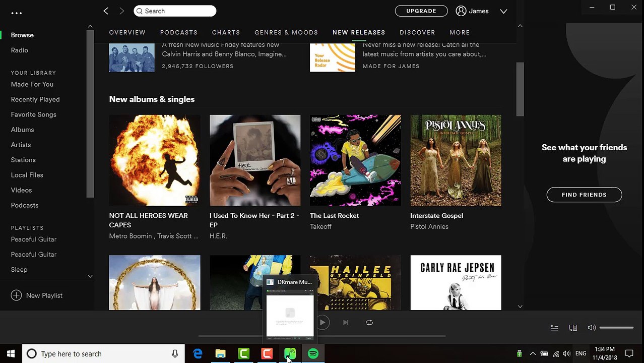Open artist link Pistol Annies
The height and width of the screenshot is (363, 644).
pos(429,227)
